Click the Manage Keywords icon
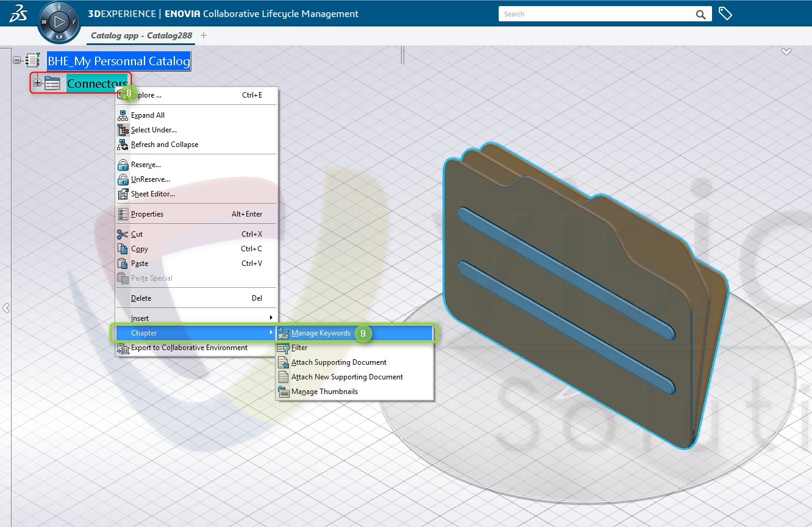 tap(283, 333)
